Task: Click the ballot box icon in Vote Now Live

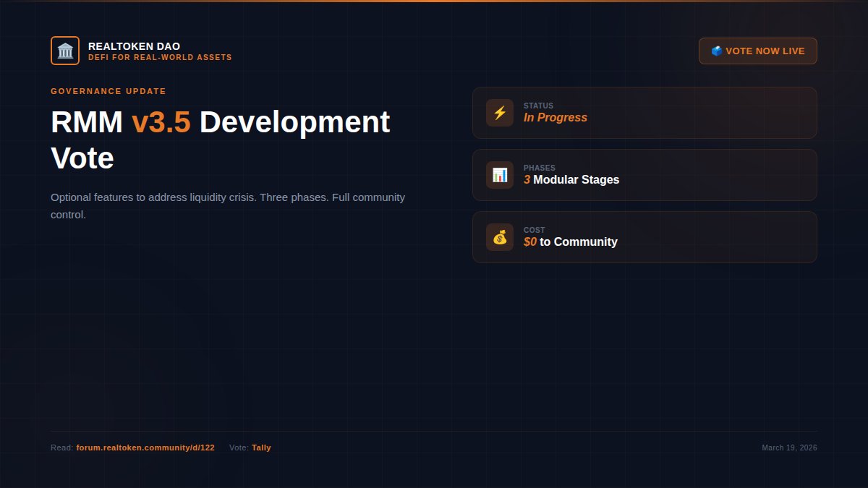Action: point(716,51)
